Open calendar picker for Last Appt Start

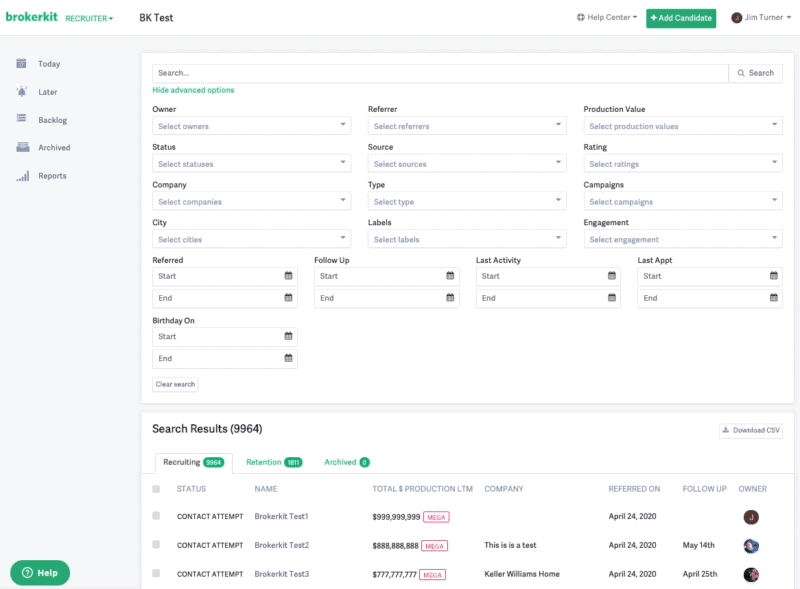(773, 276)
